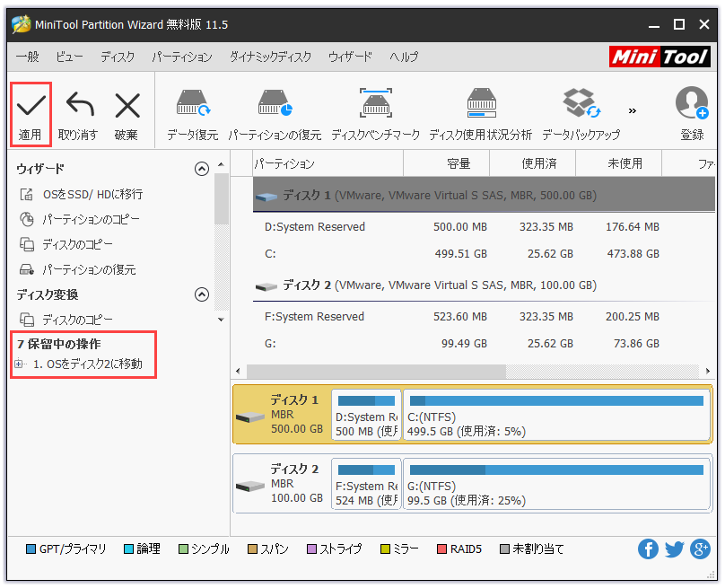Sort by パーティション column header
Image resolution: width=725 pixels, height=588 pixels.
328,163
